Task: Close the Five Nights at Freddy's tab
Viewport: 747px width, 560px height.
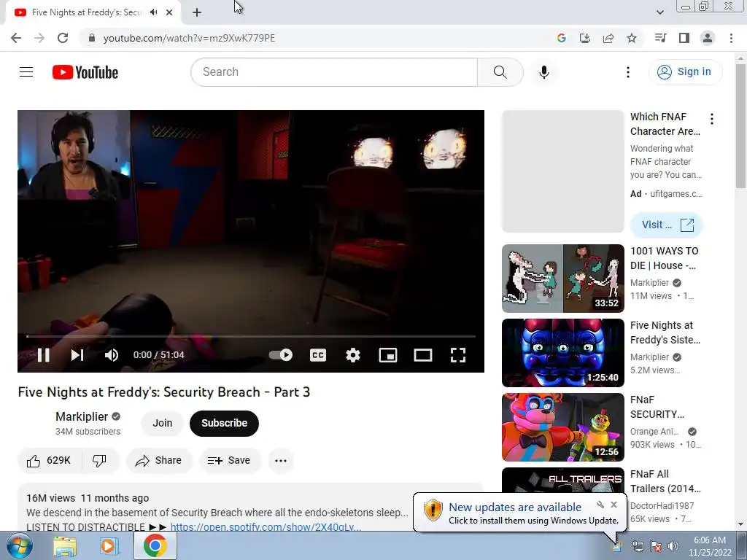Action: pos(169,12)
